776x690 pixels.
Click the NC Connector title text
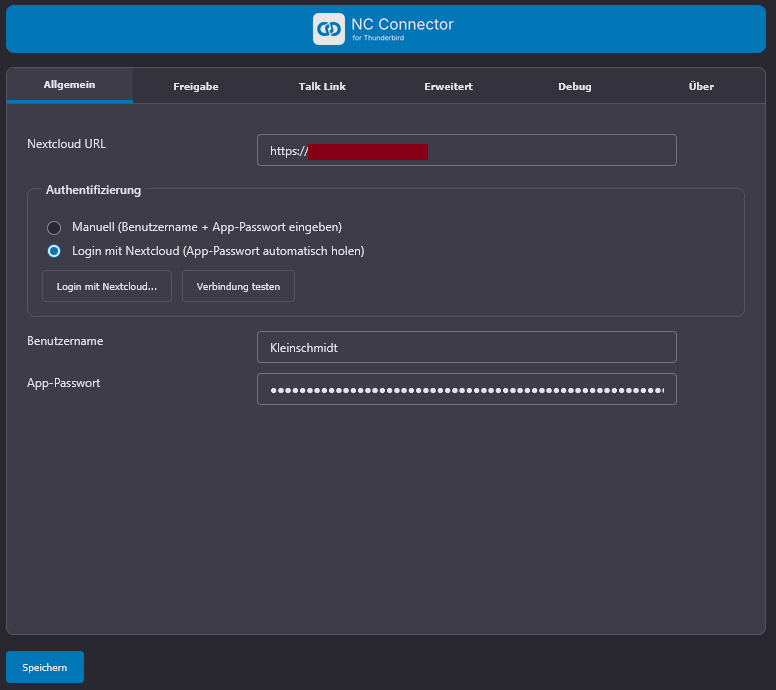click(402, 24)
